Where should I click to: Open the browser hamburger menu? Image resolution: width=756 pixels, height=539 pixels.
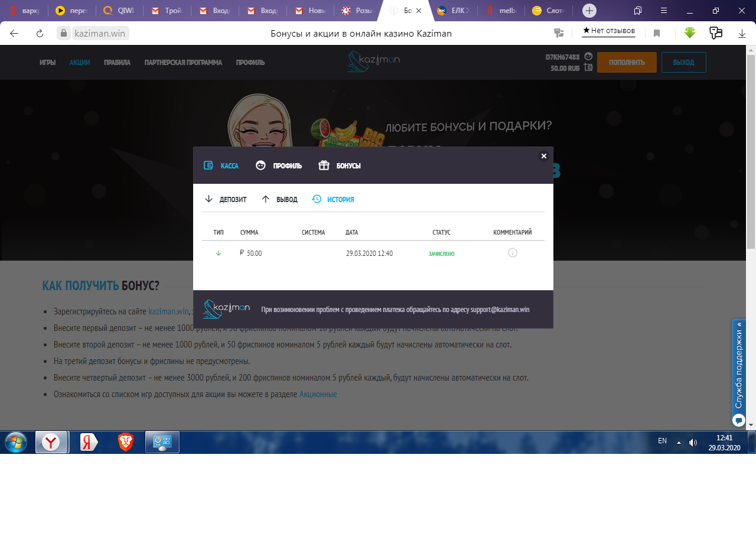(x=664, y=11)
